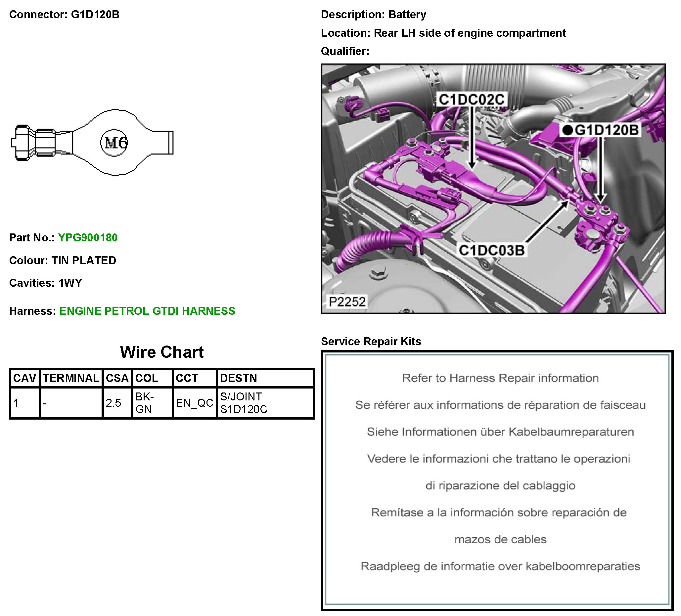
Task: Click the YPG900180 part number link
Action: click(x=88, y=238)
